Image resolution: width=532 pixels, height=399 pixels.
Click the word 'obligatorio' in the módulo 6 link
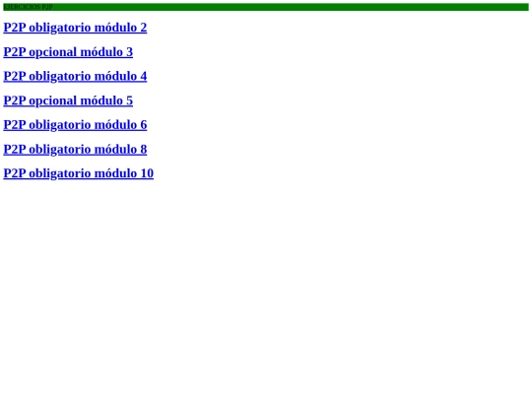click(60, 124)
